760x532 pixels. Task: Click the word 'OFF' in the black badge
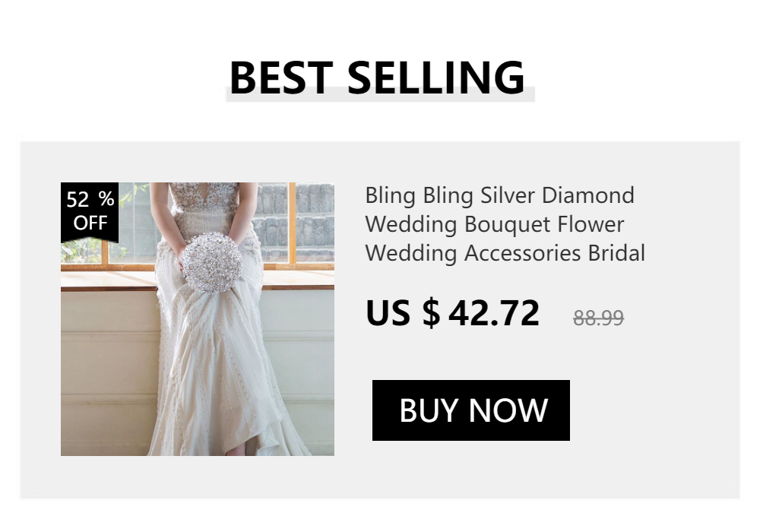click(x=90, y=223)
